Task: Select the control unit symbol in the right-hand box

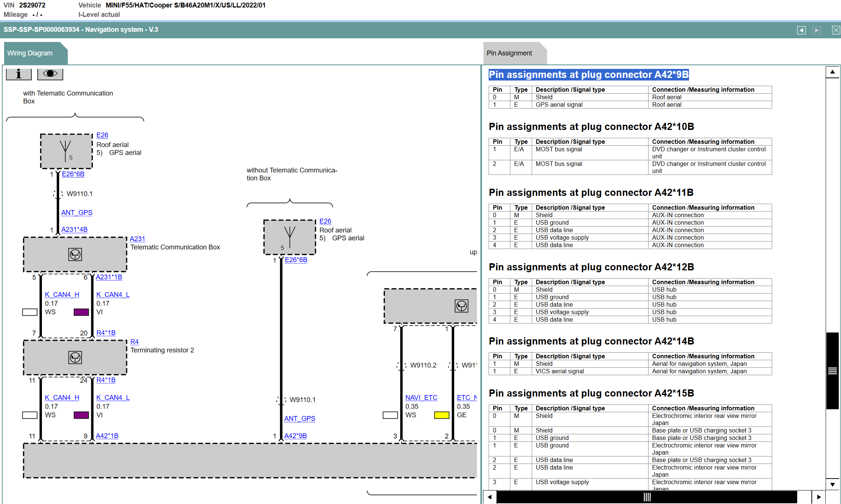Action: click(x=461, y=306)
